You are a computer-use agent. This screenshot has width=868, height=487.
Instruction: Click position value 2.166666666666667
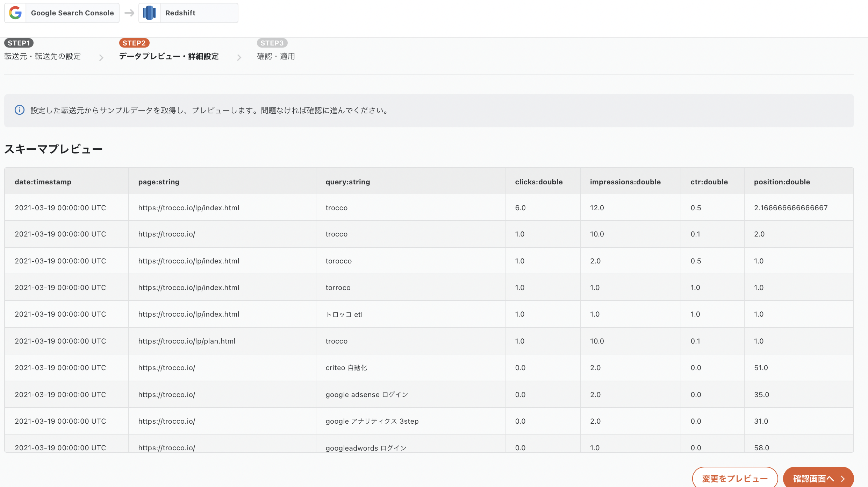tap(791, 208)
